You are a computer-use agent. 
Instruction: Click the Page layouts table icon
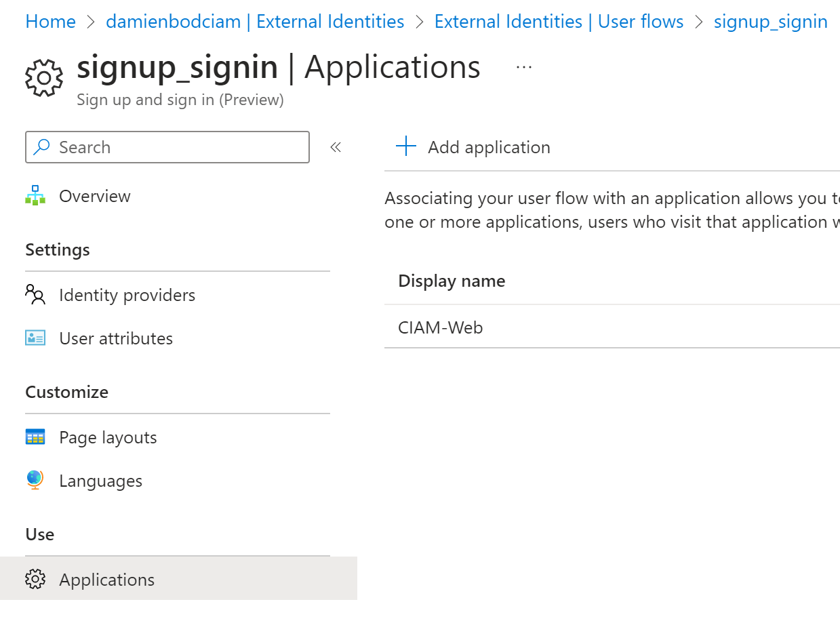(35, 437)
